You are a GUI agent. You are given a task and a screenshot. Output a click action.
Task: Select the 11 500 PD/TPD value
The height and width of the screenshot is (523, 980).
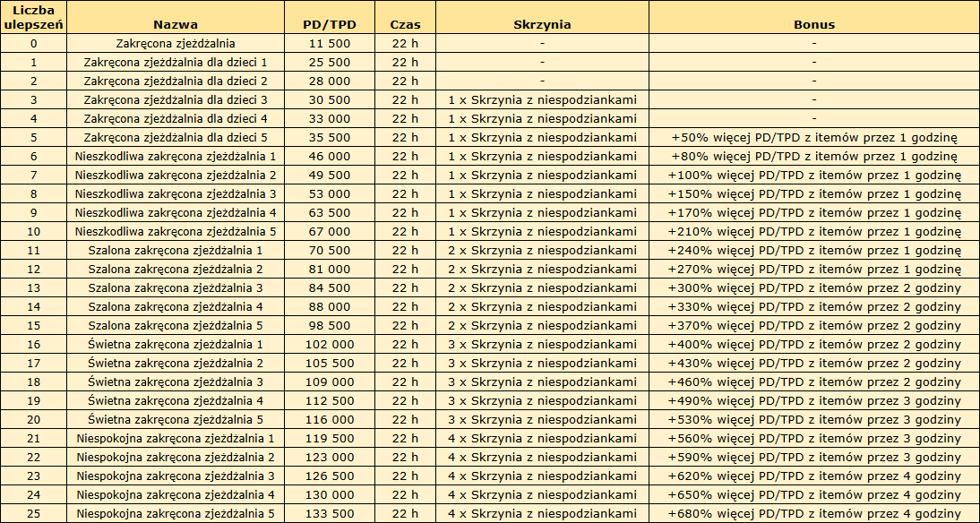click(x=330, y=43)
